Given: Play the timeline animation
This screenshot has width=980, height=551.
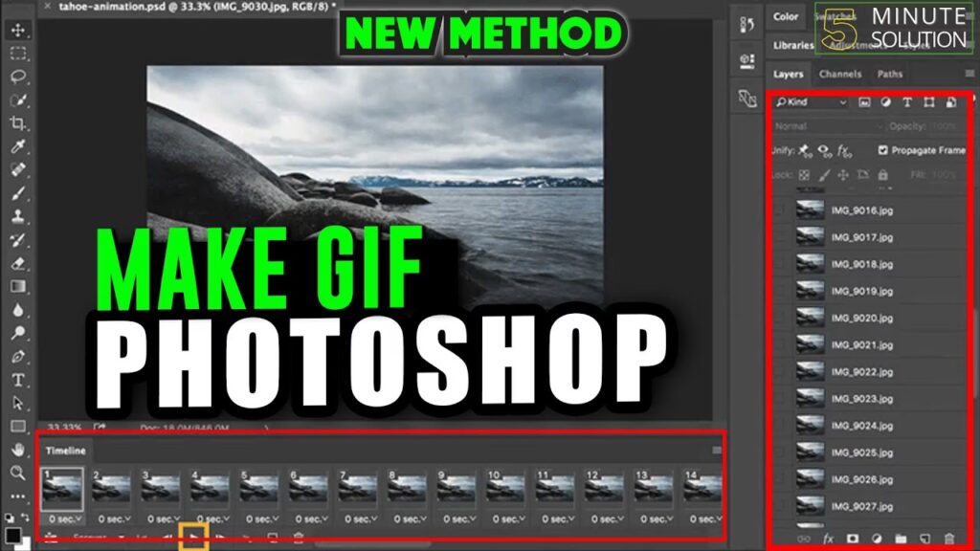Looking at the screenshot, I should [x=194, y=539].
